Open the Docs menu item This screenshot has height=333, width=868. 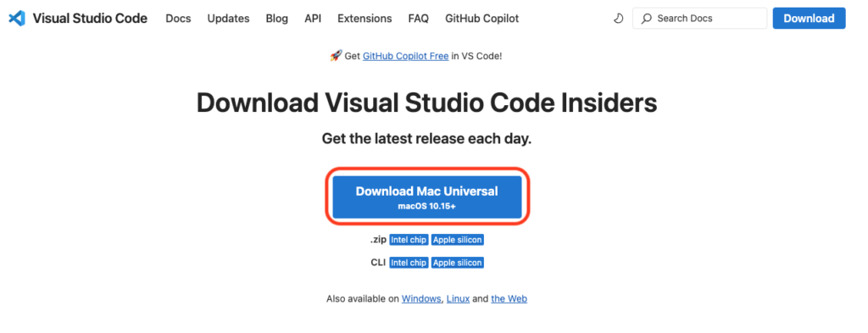coord(178,19)
